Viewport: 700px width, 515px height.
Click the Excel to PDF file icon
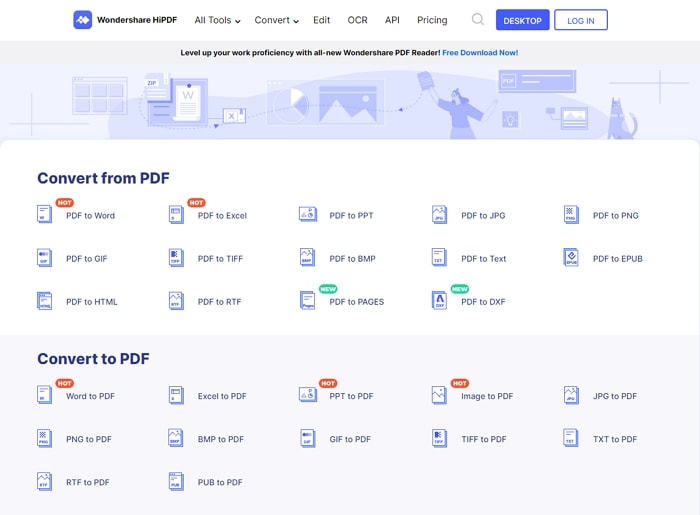(176, 395)
